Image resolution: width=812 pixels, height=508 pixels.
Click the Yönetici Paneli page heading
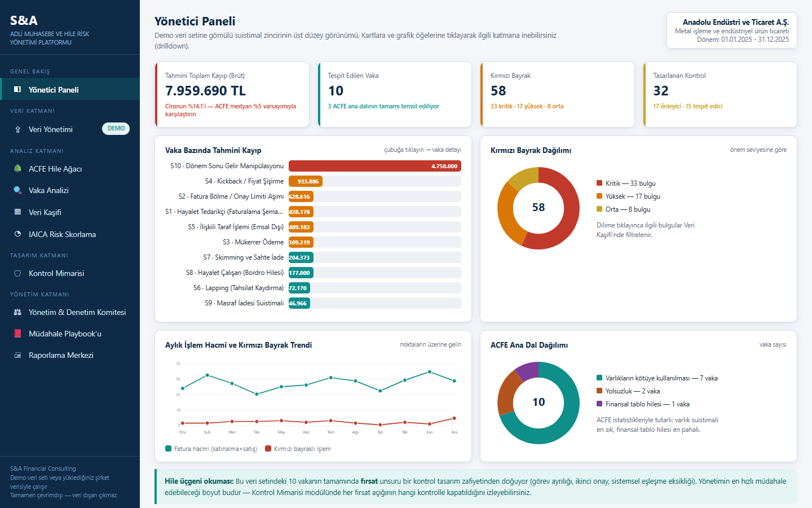coord(195,21)
